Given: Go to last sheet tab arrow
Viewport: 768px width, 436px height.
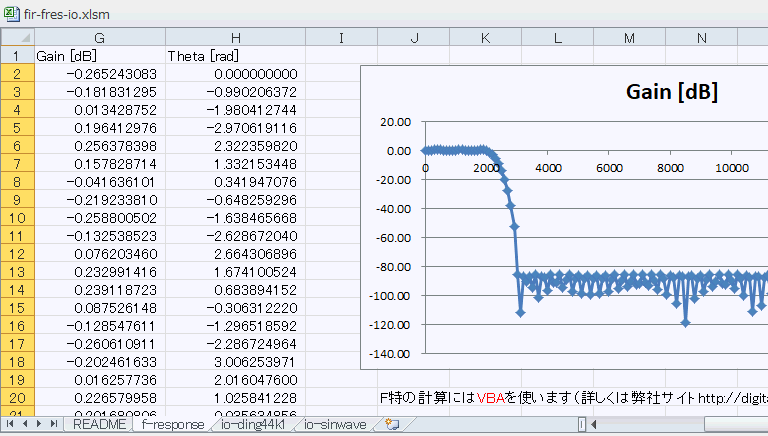Looking at the screenshot, I should point(54,424).
